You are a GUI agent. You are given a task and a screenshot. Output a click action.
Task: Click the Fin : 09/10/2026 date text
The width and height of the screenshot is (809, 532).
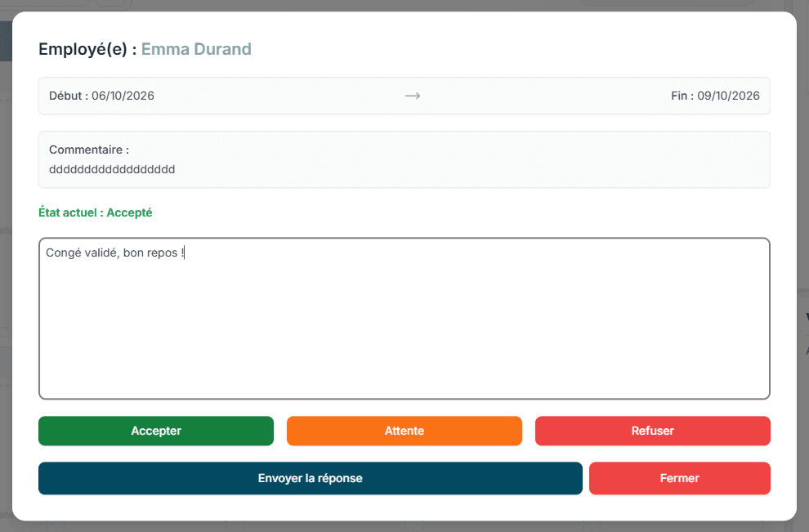(715, 96)
